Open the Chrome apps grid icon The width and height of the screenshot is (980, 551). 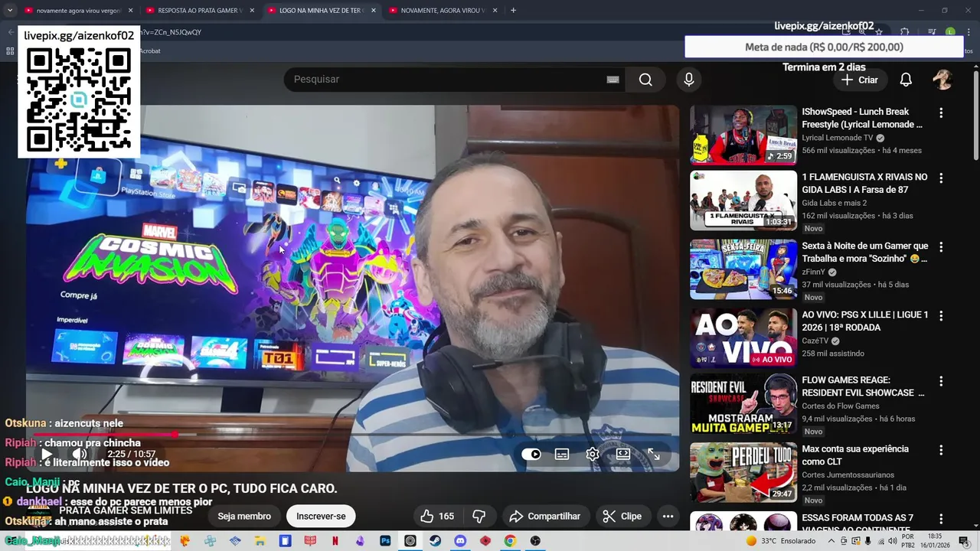(10, 51)
